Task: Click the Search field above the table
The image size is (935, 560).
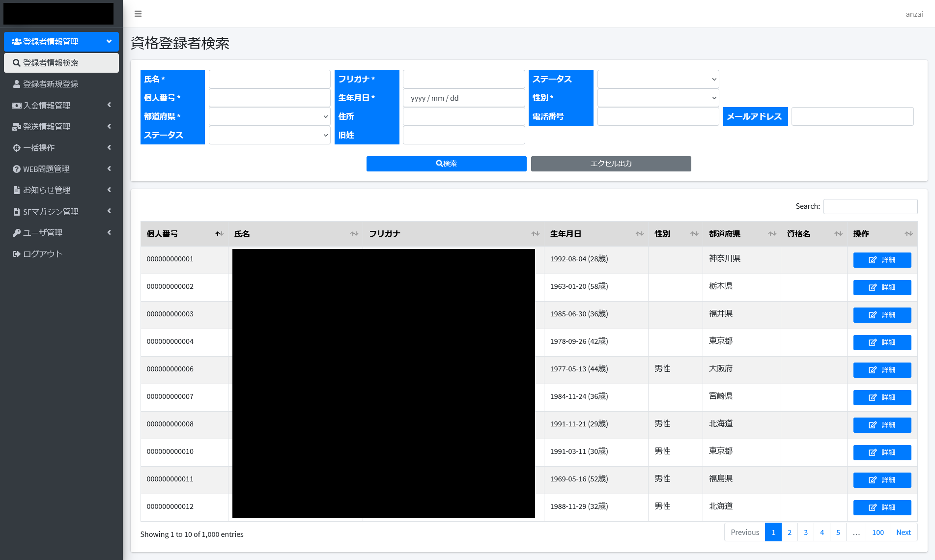Action: [x=870, y=206]
